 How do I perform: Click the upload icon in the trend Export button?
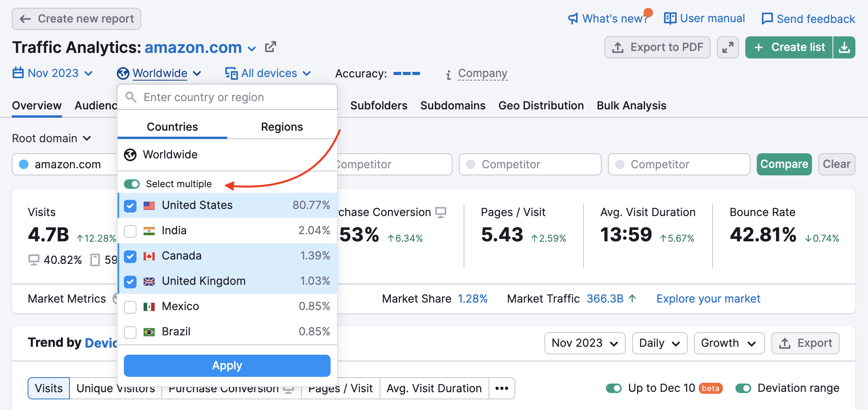(x=785, y=343)
